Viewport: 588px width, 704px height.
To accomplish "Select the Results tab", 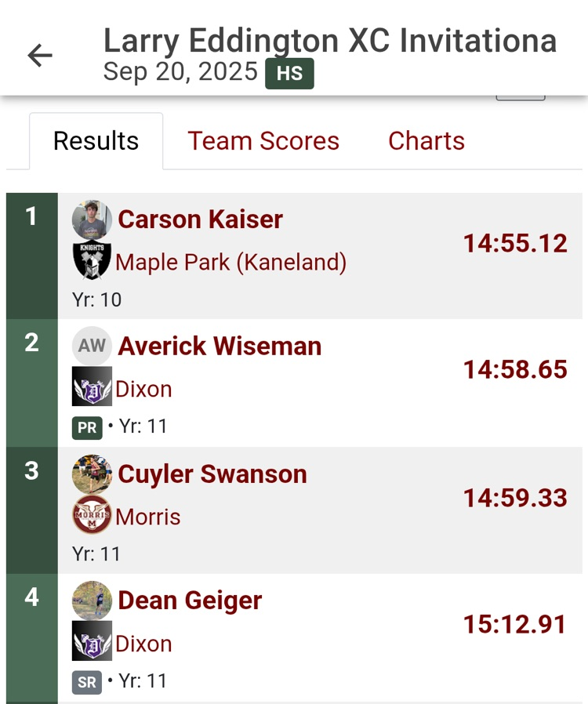I will [96, 141].
